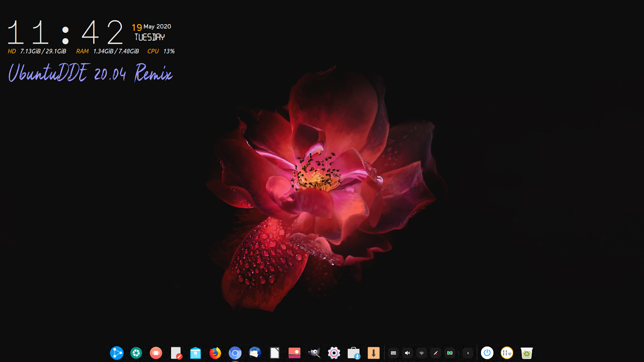The height and width of the screenshot is (362, 644).
Task: Open the orange download manager icon
Action: click(x=374, y=353)
